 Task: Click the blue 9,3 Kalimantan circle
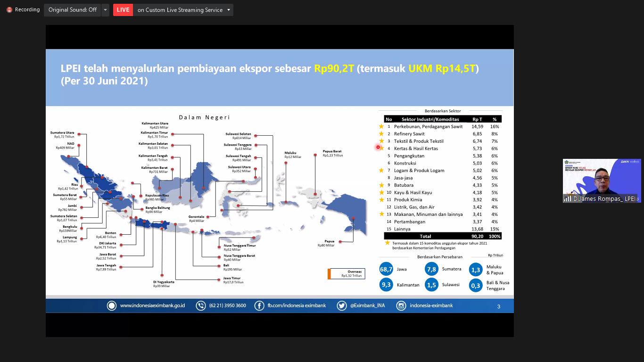coord(386,285)
